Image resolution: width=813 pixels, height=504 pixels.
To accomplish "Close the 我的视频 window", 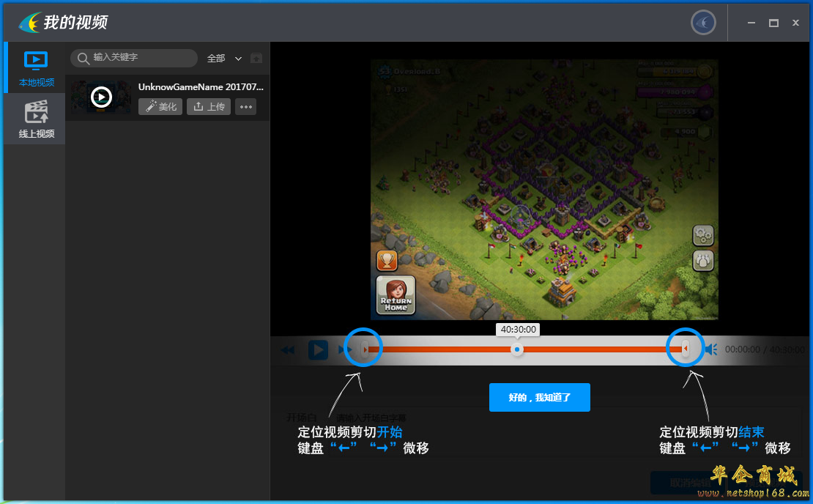I will click(x=796, y=23).
